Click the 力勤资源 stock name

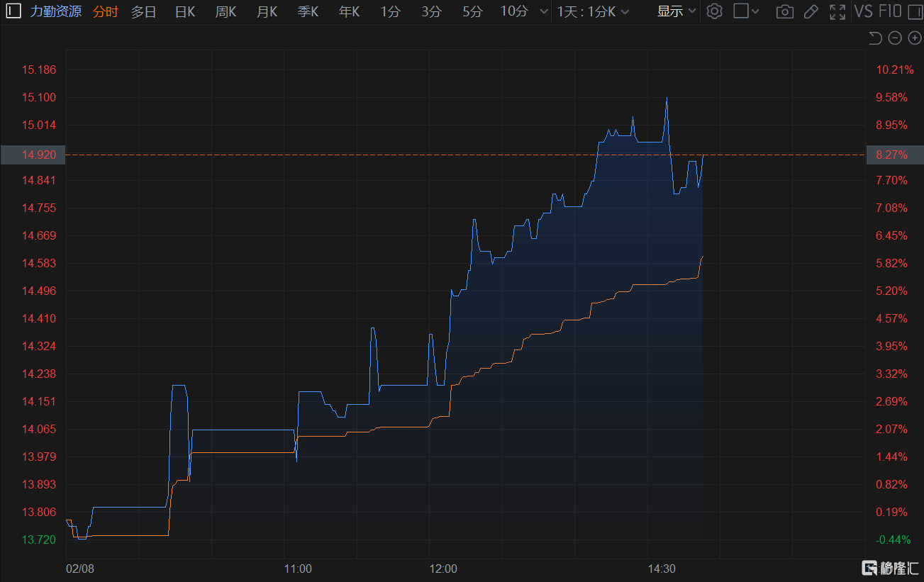tap(55, 11)
